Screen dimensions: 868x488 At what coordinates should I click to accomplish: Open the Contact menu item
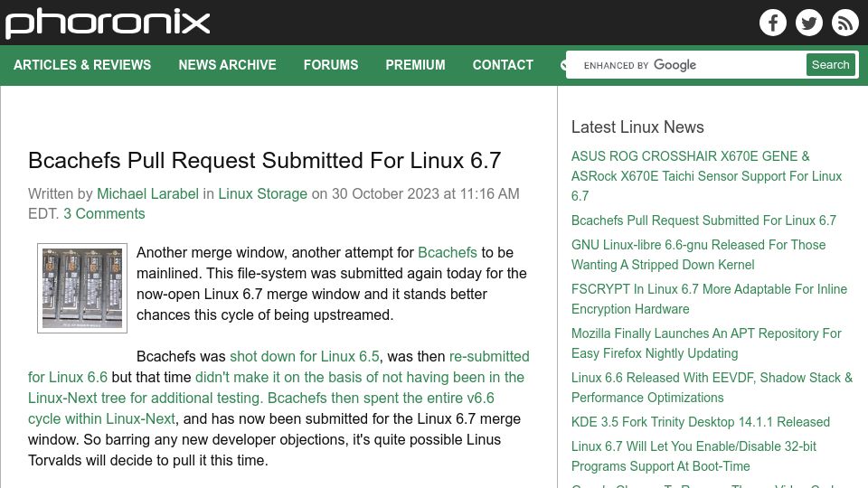(503, 65)
